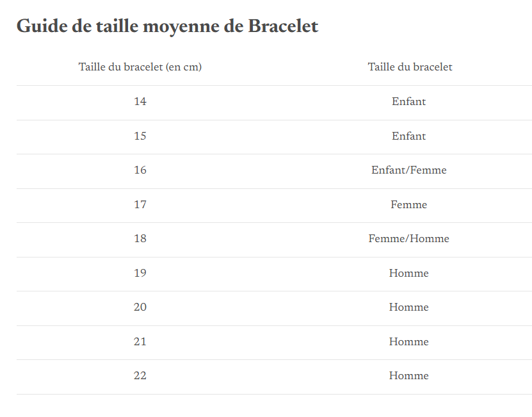This screenshot has height=417, width=532.
Task: Click the size 19 cell
Action: (140, 273)
